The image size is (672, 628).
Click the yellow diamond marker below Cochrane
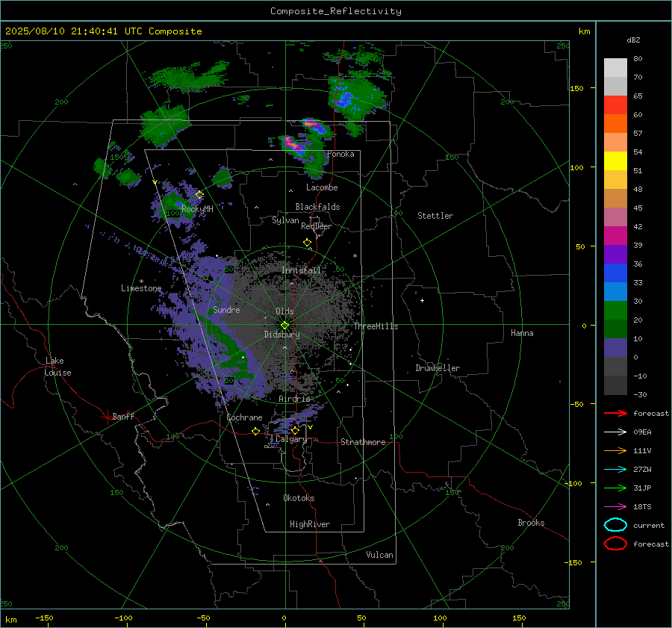256,432
